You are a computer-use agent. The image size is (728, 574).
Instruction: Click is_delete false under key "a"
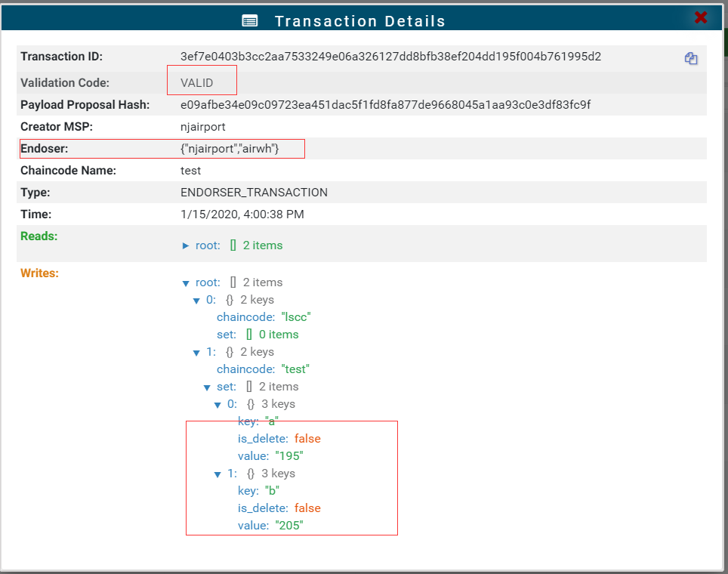[x=307, y=439]
